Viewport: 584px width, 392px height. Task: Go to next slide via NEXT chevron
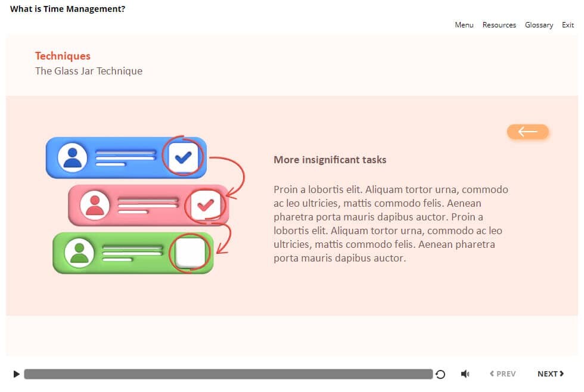(x=551, y=374)
